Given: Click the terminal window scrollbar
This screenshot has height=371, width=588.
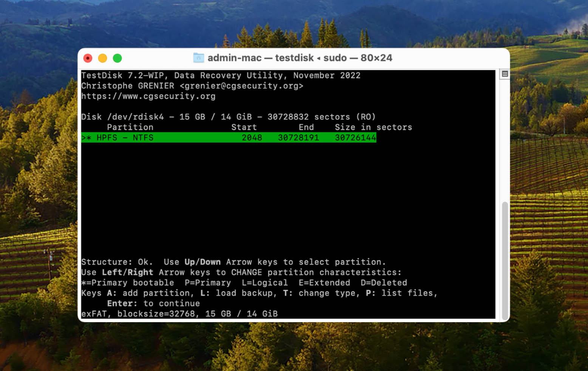Looking at the screenshot, I should tap(505, 259).
